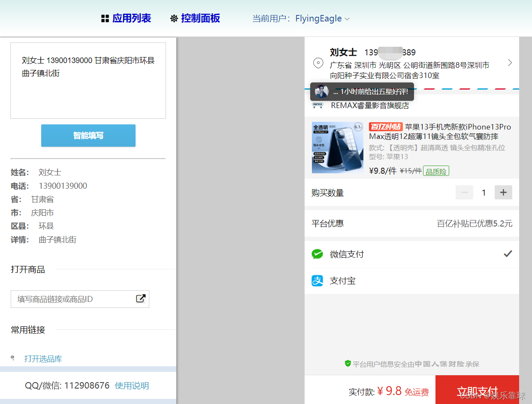Click the FlyingEagle username

(x=318, y=18)
